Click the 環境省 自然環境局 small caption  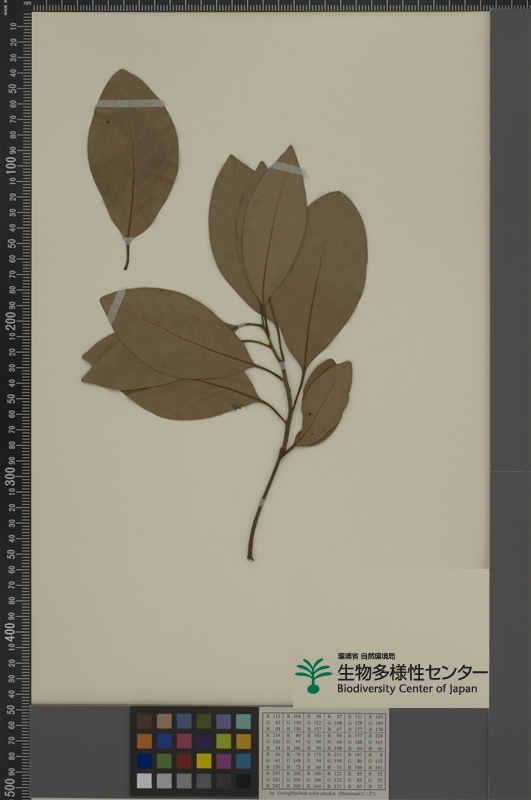(366, 656)
